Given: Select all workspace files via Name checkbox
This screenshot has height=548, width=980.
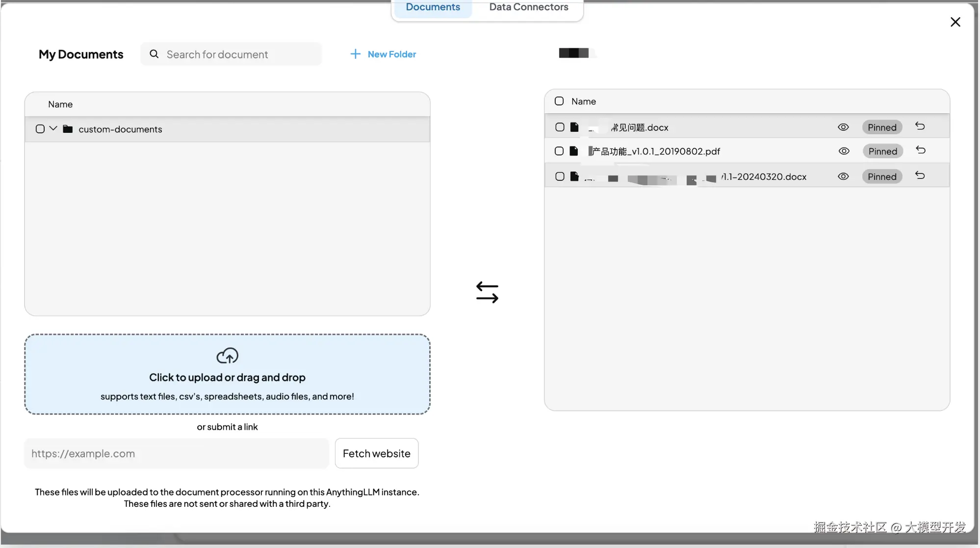Looking at the screenshot, I should click(559, 101).
